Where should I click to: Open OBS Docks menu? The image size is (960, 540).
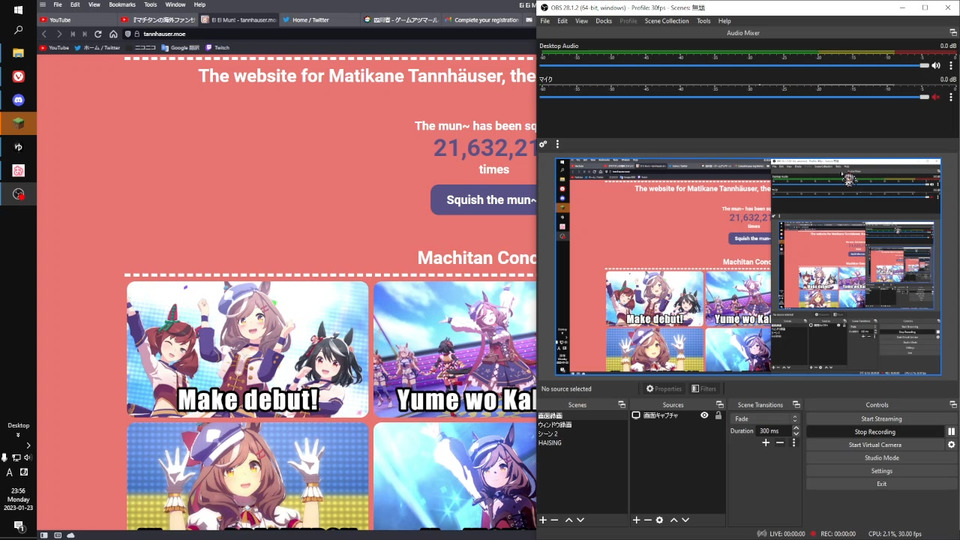(604, 21)
